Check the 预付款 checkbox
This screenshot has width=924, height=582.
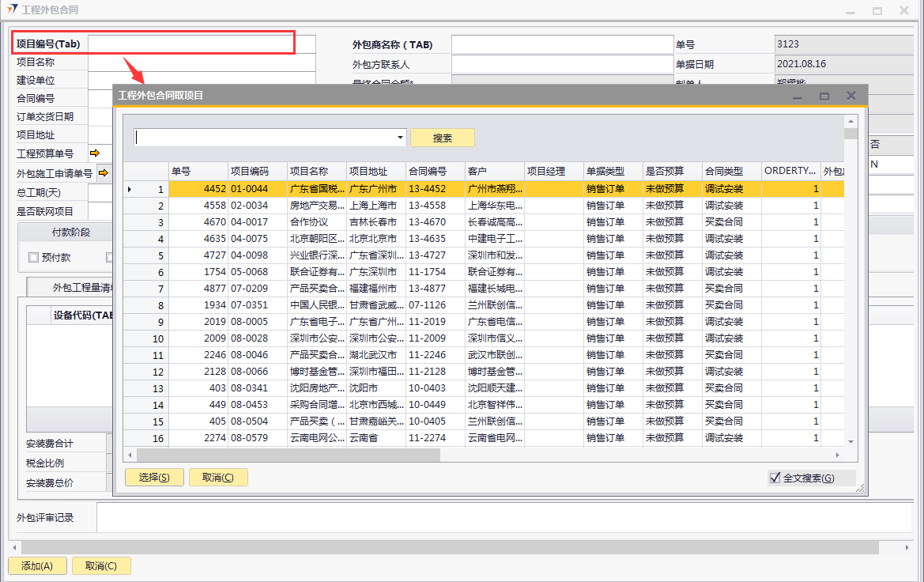33,257
